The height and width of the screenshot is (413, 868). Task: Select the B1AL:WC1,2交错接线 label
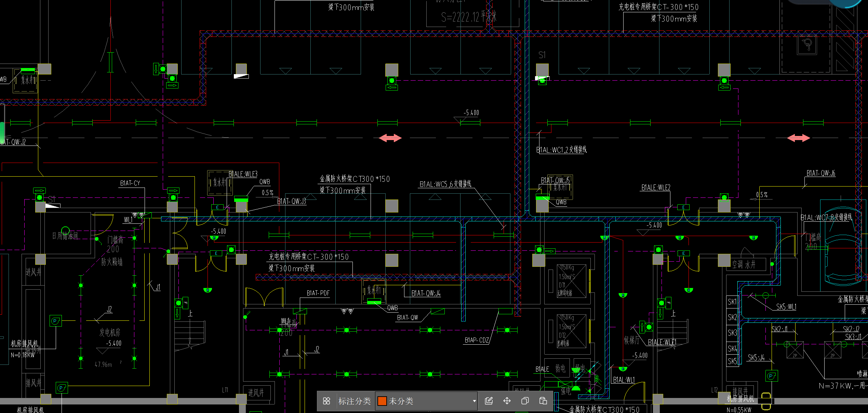coord(561,150)
